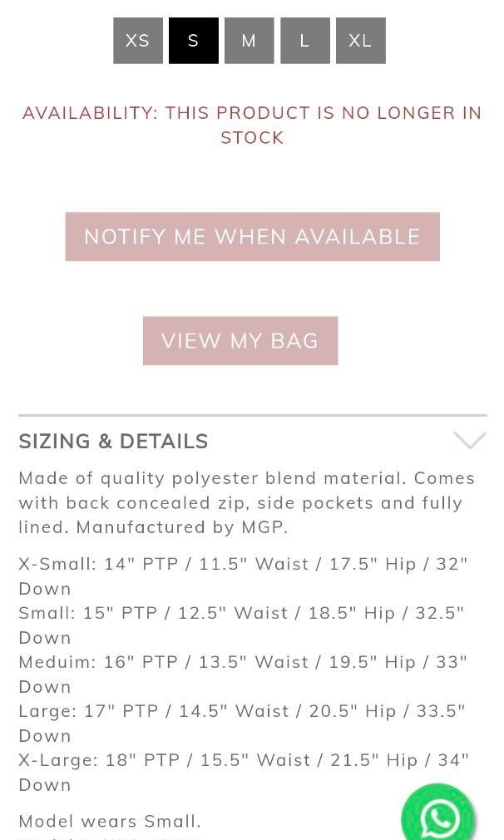The height and width of the screenshot is (840, 504).
Task: Click the X-Small measurements line
Action: (x=243, y=565)
